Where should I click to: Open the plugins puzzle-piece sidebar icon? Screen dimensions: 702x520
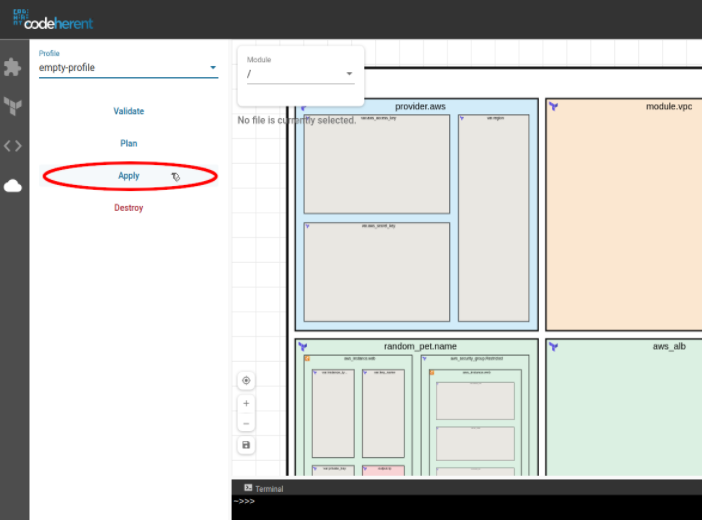(13, 67)
